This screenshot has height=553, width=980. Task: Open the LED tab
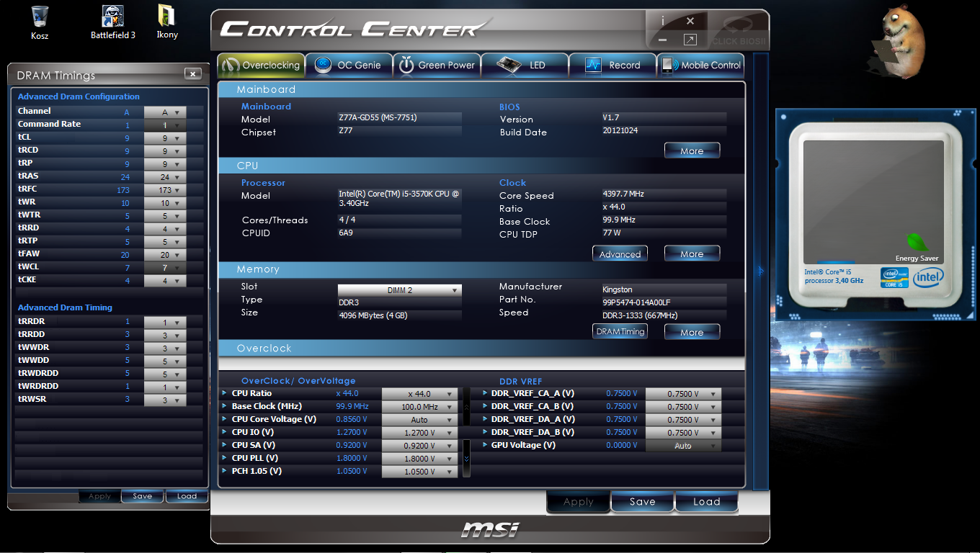pyautogui.click(x=525, y=65)
